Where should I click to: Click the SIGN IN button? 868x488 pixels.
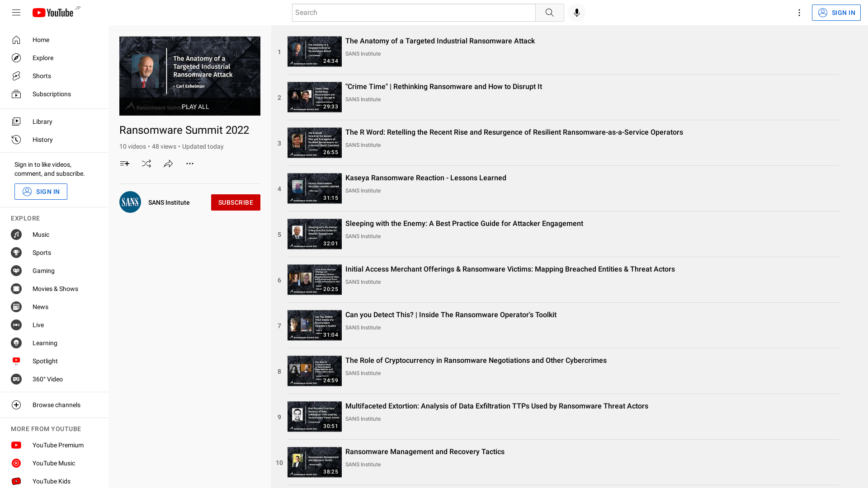pos(836,13)
